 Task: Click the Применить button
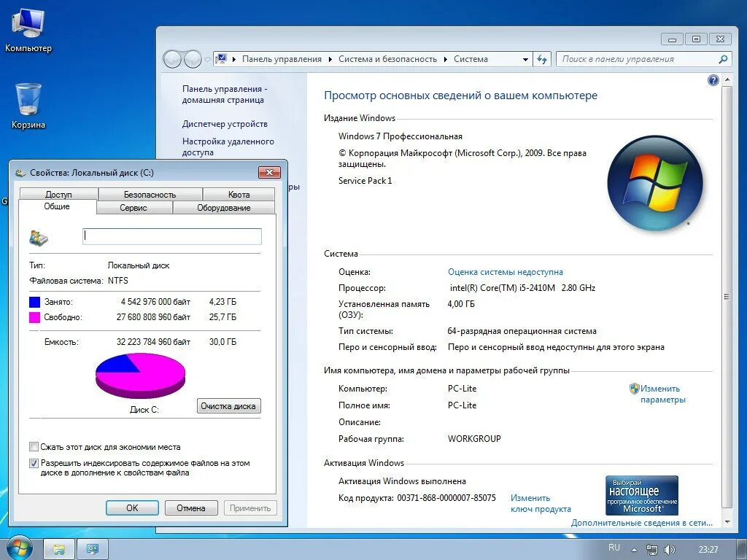pos(250,507)
